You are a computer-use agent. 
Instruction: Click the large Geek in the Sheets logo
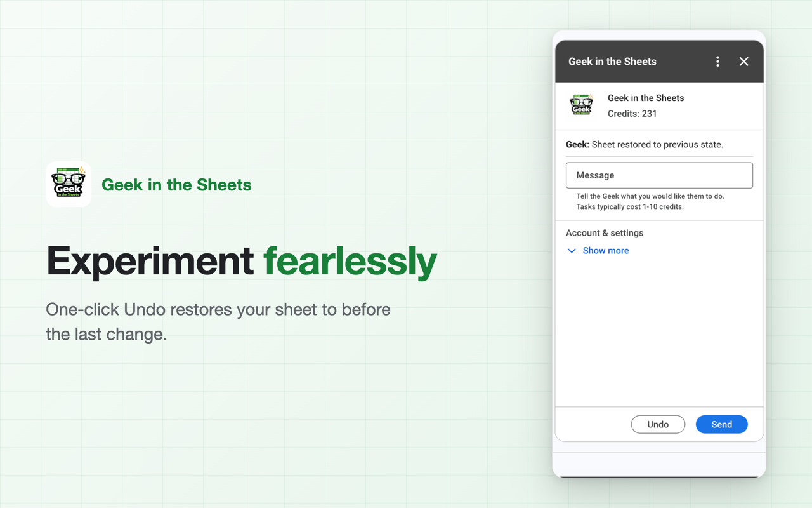click(69, 184)
